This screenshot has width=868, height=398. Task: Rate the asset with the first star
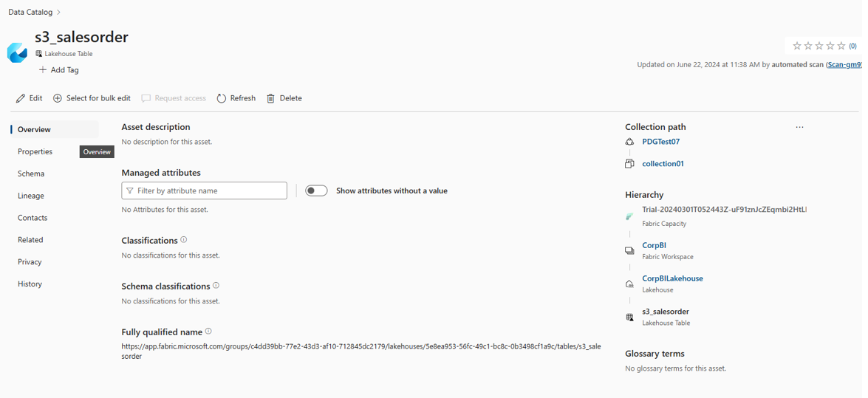[x=797, y=46]
